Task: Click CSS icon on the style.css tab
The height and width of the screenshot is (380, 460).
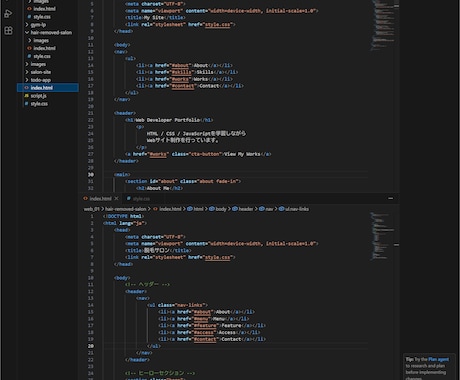Action: click(x=128, y=198)
